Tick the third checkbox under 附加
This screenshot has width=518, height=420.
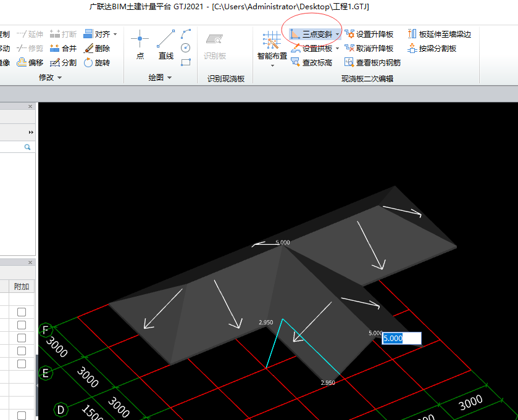(x=22, y=338)
